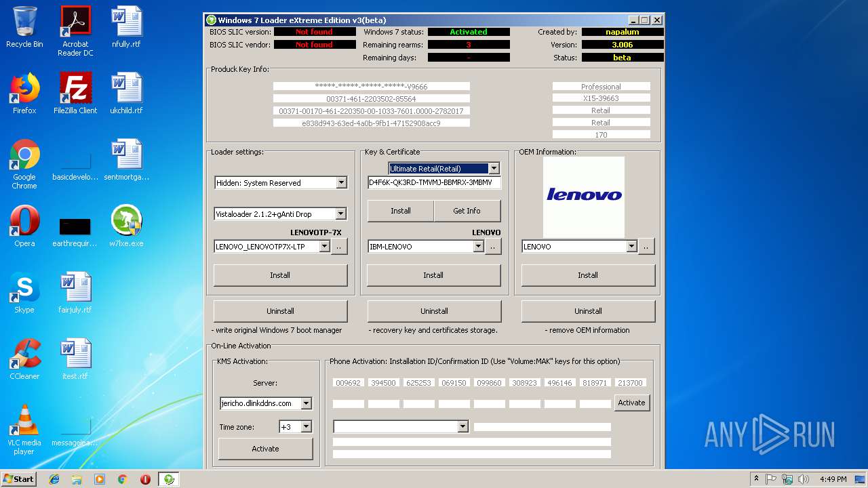Expand Time zone +3 dropdown
Viewport: 868px width, 488px height.
pyautogui.click(x=306, y=427)
